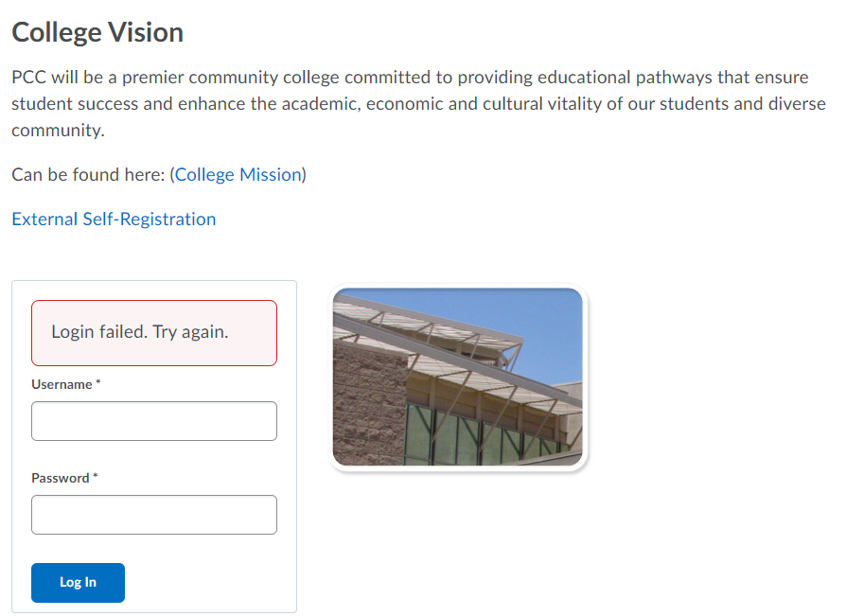Click the required asterisk beside Password
This screenshot has height=616, width=864.
click(x=95, y=476)
